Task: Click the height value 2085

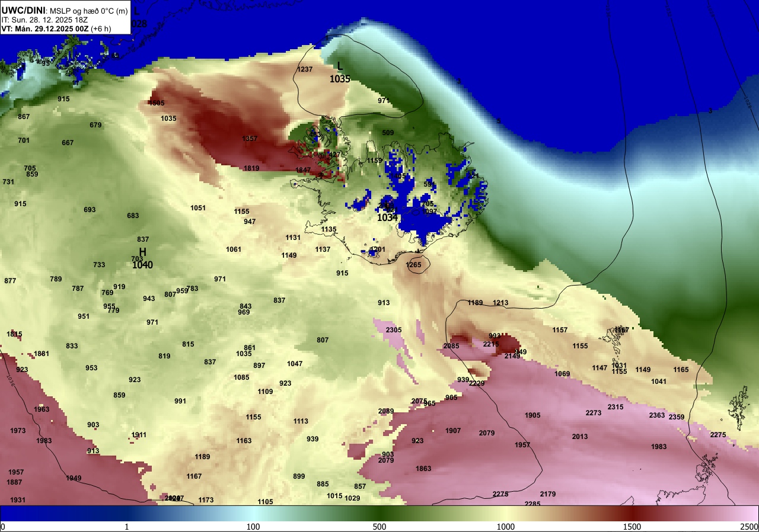Action: tap(451, 346)
